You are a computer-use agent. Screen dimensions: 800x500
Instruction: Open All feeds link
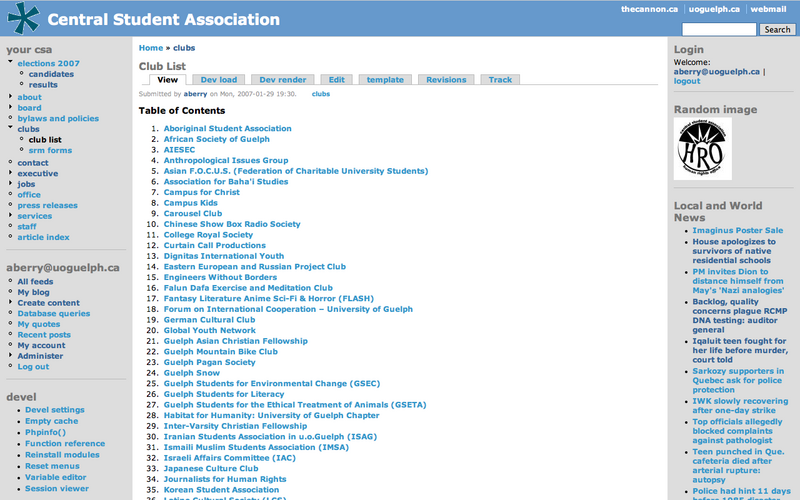click(x=35, y=282)
